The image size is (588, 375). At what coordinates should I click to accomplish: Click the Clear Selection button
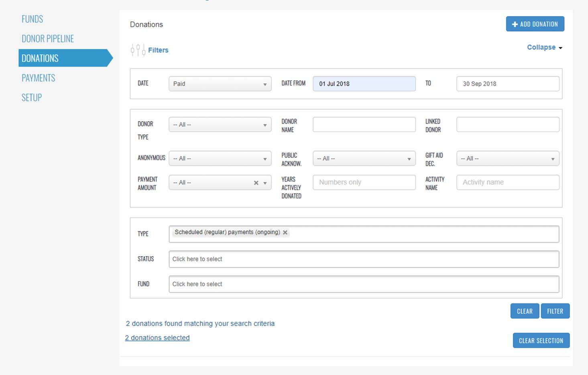[541, 340]
